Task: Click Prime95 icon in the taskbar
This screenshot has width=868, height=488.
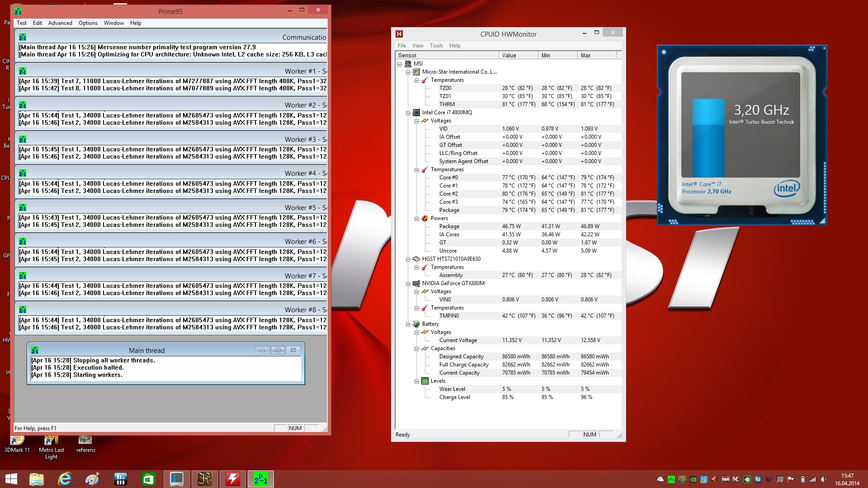Action: pyautogui.click(x=260, y=479)
